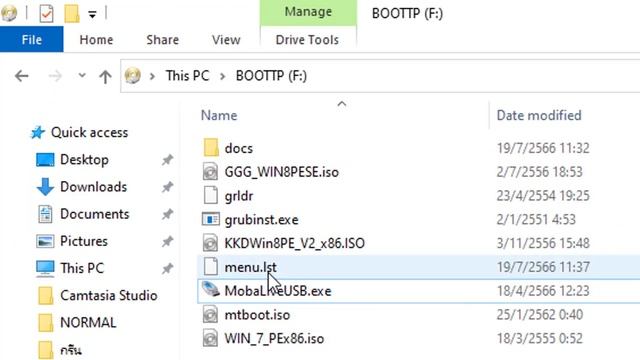640x360 pixels.
Task: Click the 18/4/2566 12:23 date of MobaLiveUSB.exe
Action: (543, 291)
